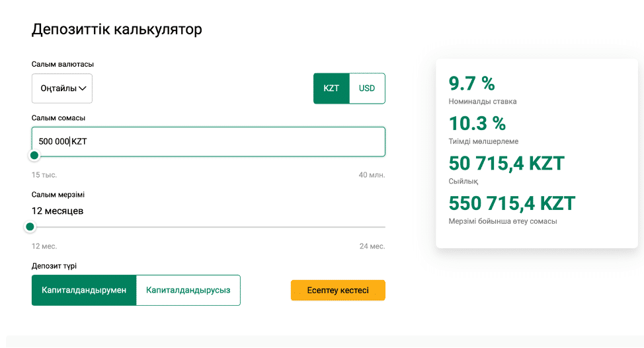The height and width of the screenshot is (348, 644).
Task: Click the deposit amount slider handle
Action: 34,156
